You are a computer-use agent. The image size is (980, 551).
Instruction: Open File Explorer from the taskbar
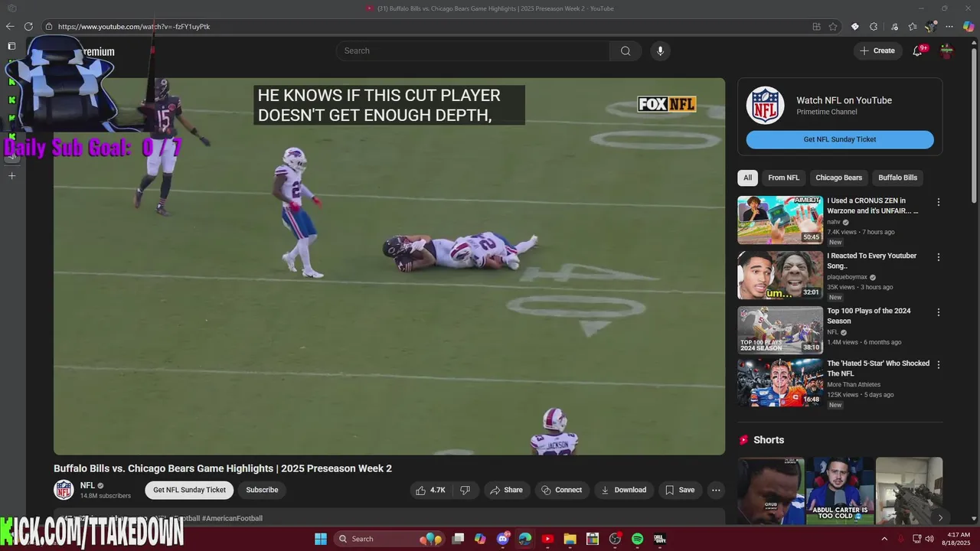[x=570, y=539]
